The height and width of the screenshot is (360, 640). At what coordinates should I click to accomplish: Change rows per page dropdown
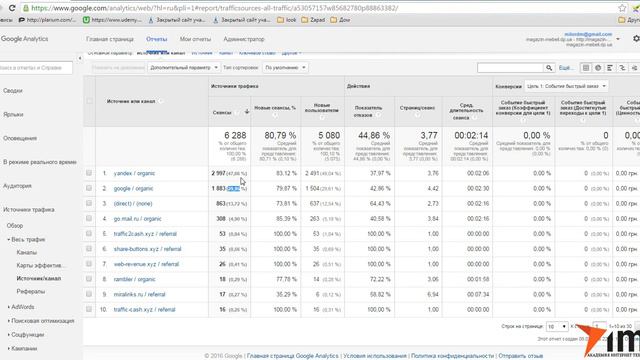tap(557, 327)
